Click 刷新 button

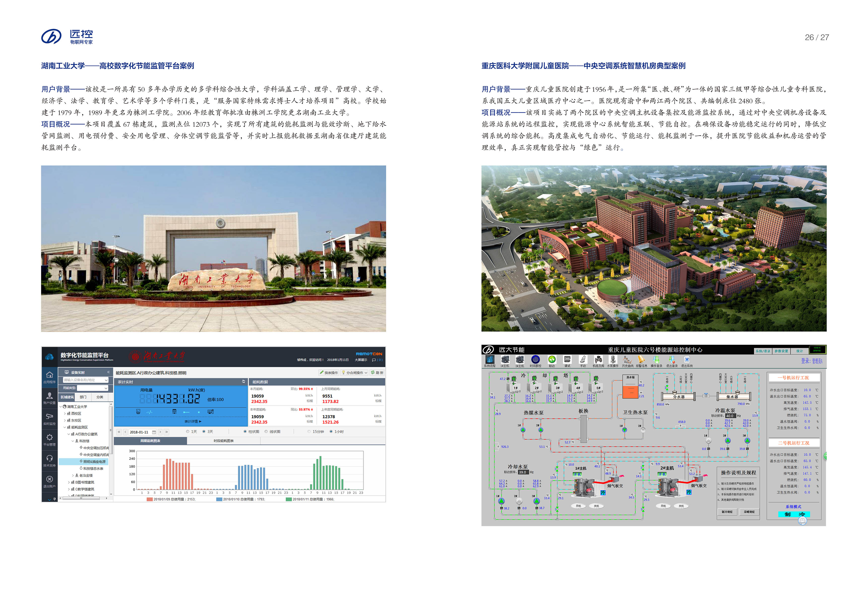coord(377,373)
